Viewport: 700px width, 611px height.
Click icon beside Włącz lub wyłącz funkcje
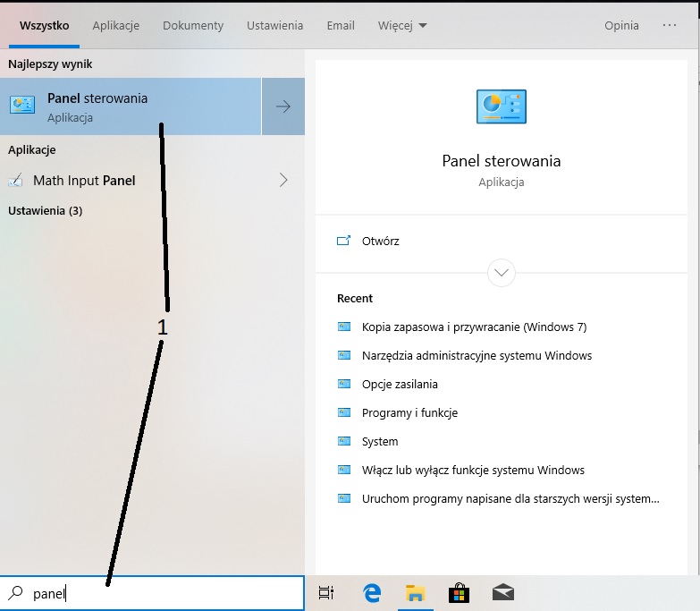tap(344, 470)
